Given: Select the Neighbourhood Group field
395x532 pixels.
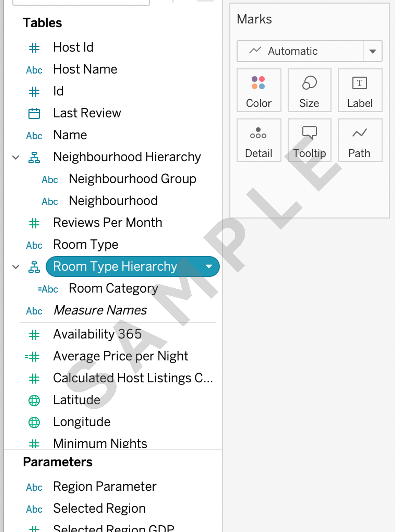Looking at the screenshot, I should [132, 179].
